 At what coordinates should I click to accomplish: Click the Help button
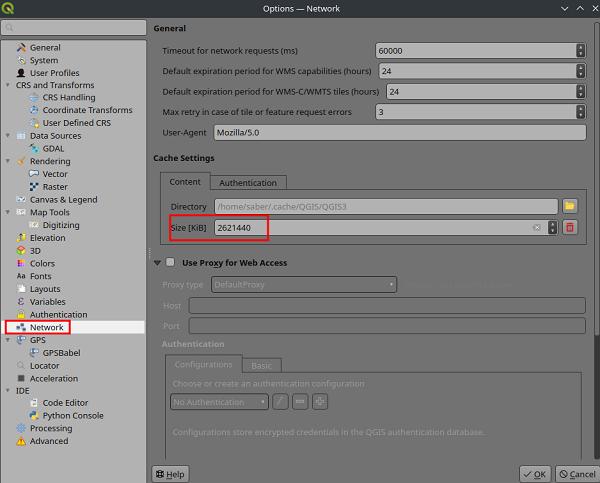pos(170,474)
